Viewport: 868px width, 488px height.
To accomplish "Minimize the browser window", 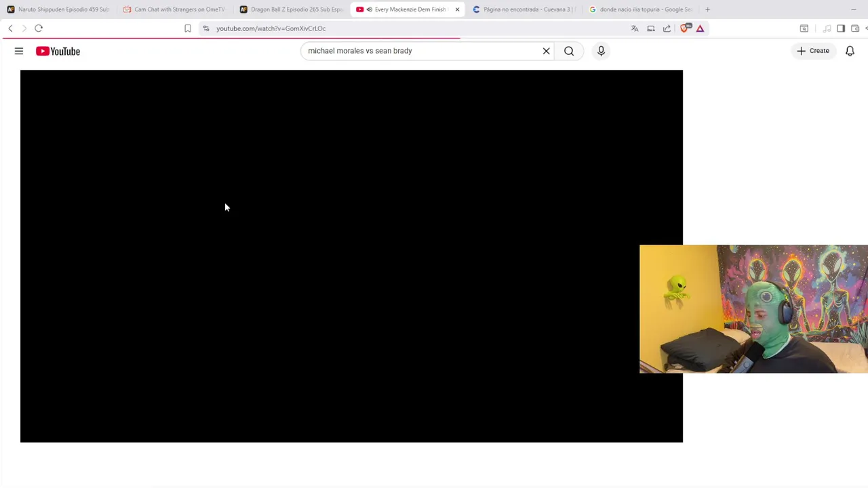I will click(x=853, y=9).
